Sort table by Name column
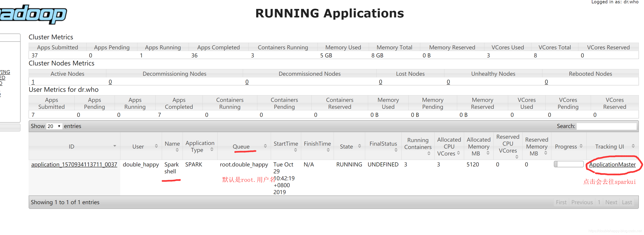Image resolution: width=644 pixels, height=235 pixels. [x=172, y=146]
